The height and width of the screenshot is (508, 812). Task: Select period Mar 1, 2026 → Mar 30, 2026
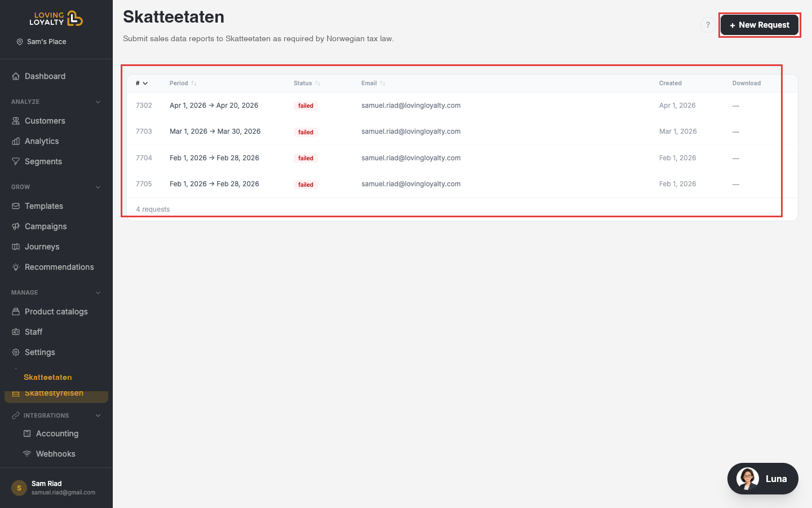215,132
